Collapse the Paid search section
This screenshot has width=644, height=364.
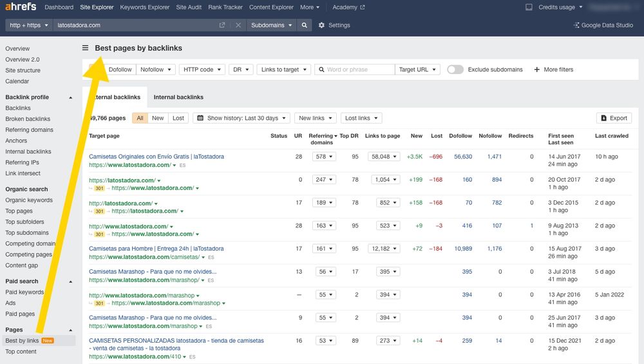(x=71, y=282)
